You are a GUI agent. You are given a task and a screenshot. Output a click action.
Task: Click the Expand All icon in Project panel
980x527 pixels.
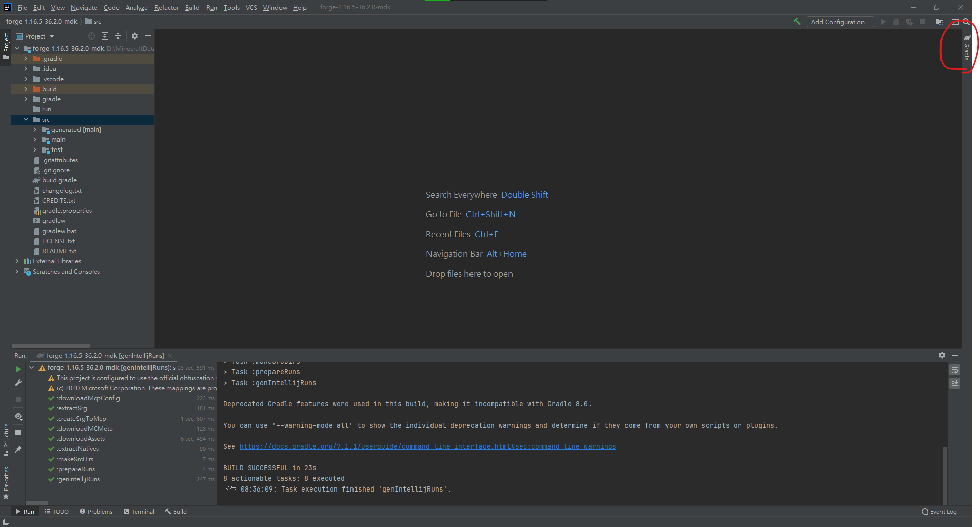pyautogui.click(x=105, y=36)
